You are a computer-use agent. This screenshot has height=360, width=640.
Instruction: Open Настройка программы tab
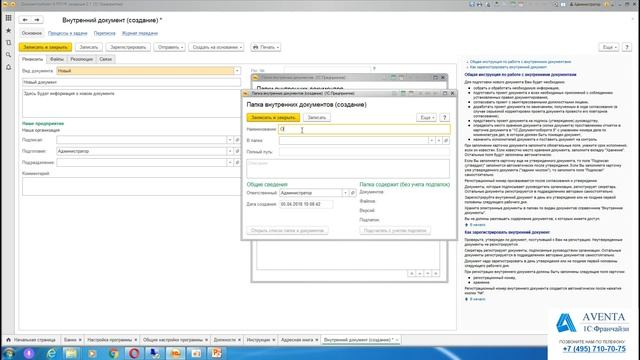109,340
